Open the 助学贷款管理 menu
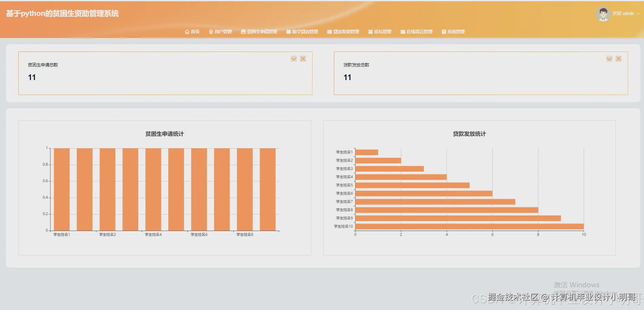 (302, 32)
